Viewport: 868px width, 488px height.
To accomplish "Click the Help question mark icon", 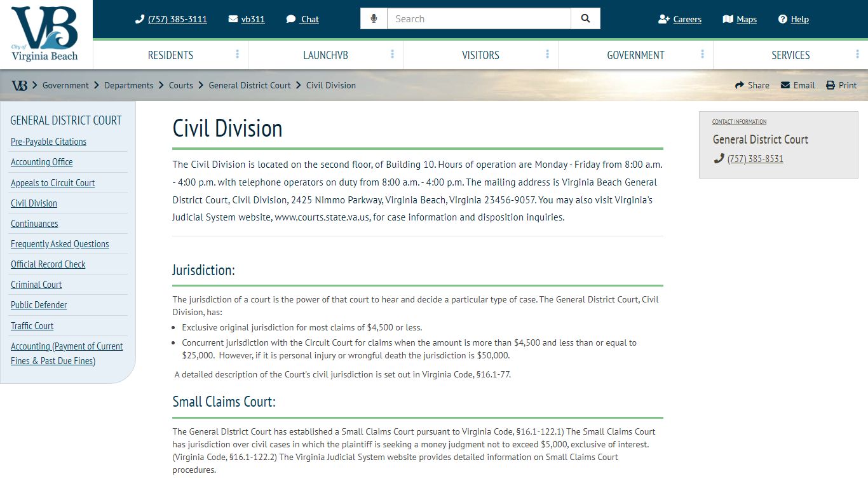I will [x=783, y=19].
